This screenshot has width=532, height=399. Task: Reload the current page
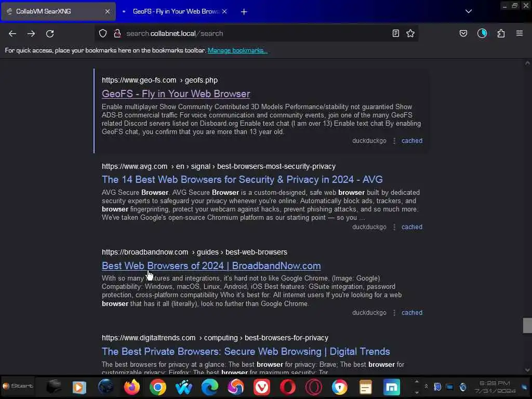tap(50, 34)
